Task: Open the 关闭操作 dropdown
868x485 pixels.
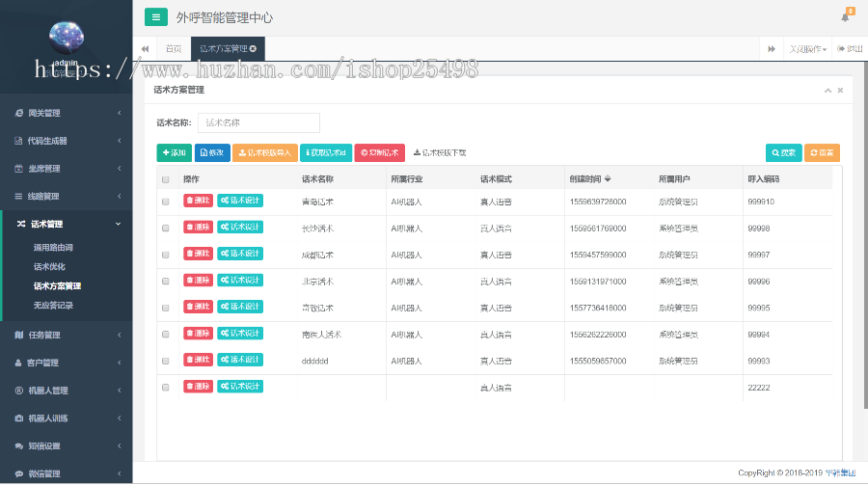Action: tap(807, 48)
